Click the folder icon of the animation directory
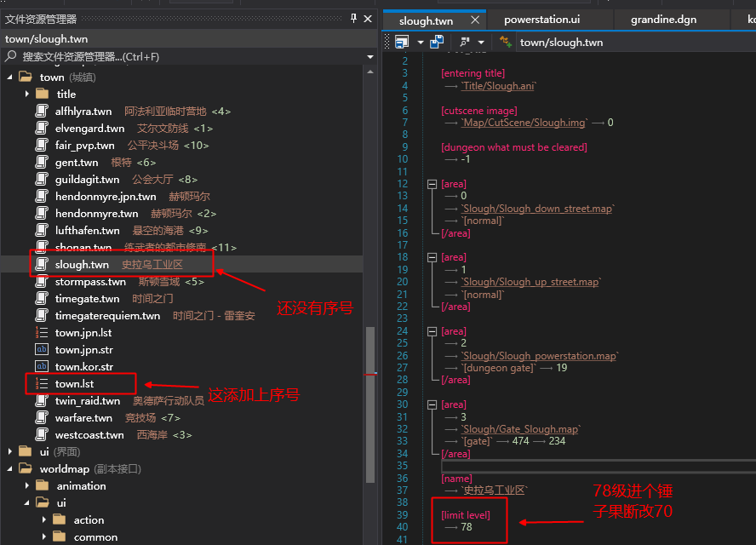The width and height of the screenshot is (756, 545). coord(43,485)
